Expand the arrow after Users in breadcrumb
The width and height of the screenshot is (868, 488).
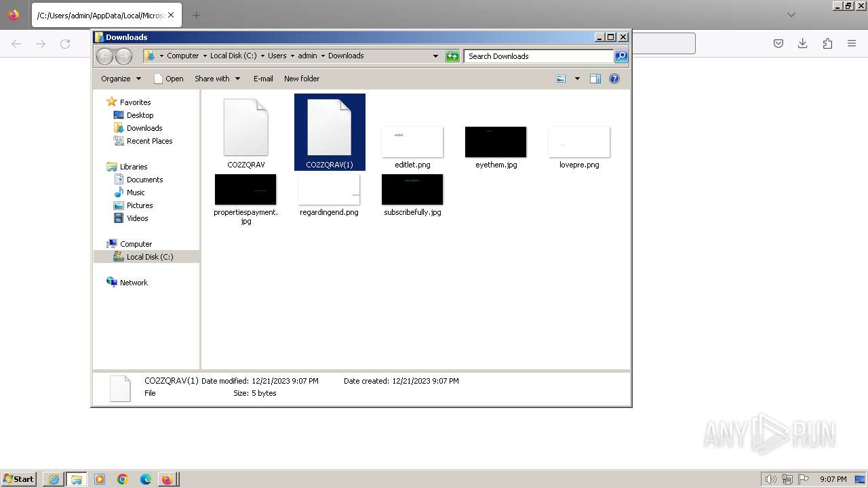point(292,56)
